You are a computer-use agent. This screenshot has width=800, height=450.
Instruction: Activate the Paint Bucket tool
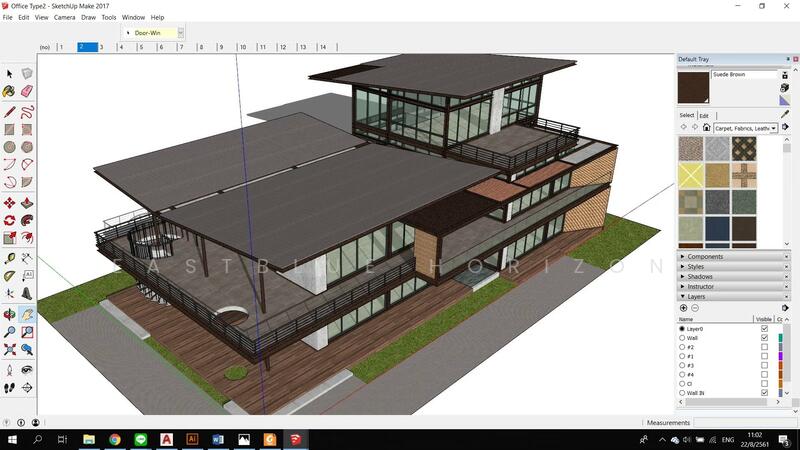pos(9,92)
